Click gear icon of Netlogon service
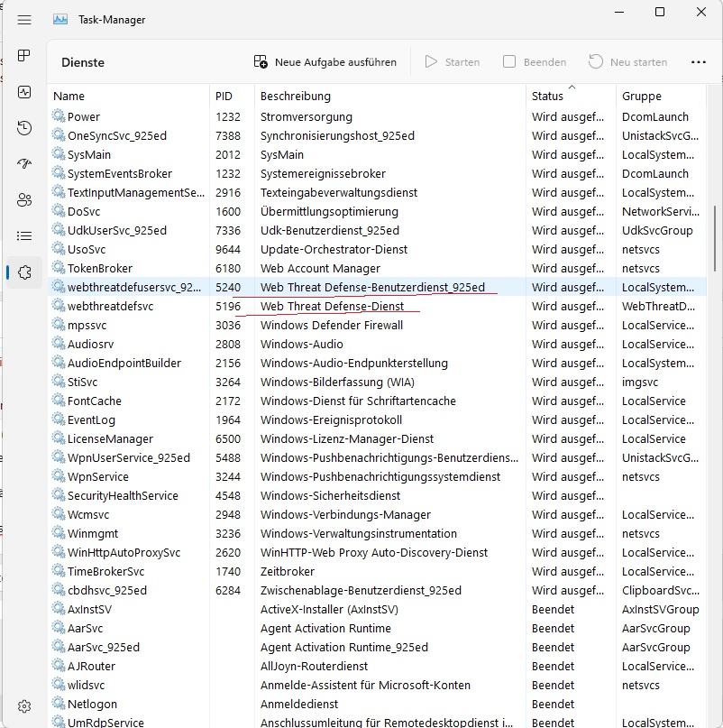723x728 pixels. (x=59, y=703)
